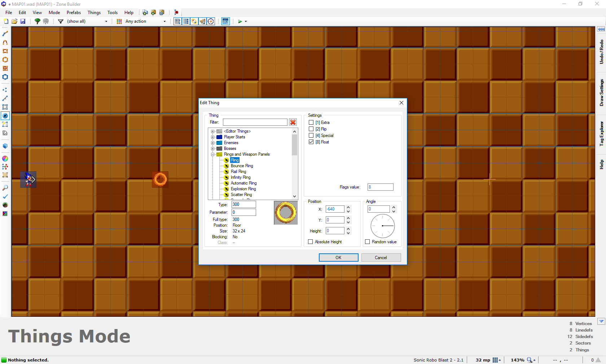This screenshot has width=606, height=364.
Task: Uncheck the [8] Float flag
Action: tap(311, 142)
